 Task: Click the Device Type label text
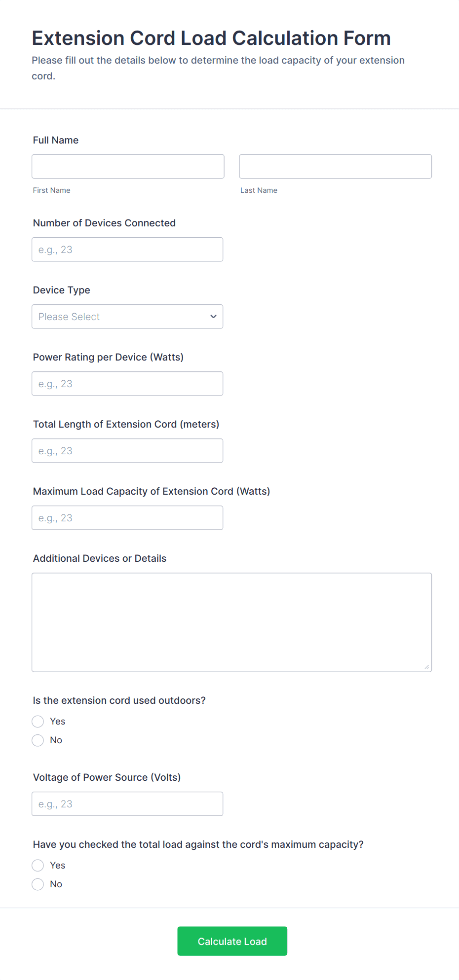[x=62, y=290]
